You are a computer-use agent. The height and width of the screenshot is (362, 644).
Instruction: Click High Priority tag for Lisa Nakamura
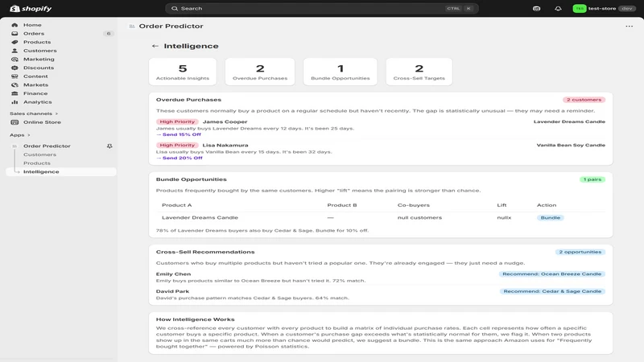click(177, 146)
